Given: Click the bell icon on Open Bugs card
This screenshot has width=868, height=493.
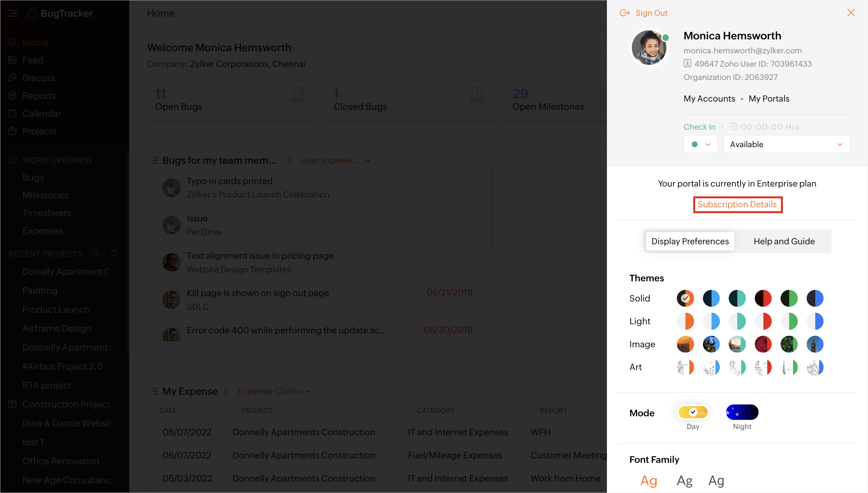Looking at the screenshot, I should (x=298, y=94).
